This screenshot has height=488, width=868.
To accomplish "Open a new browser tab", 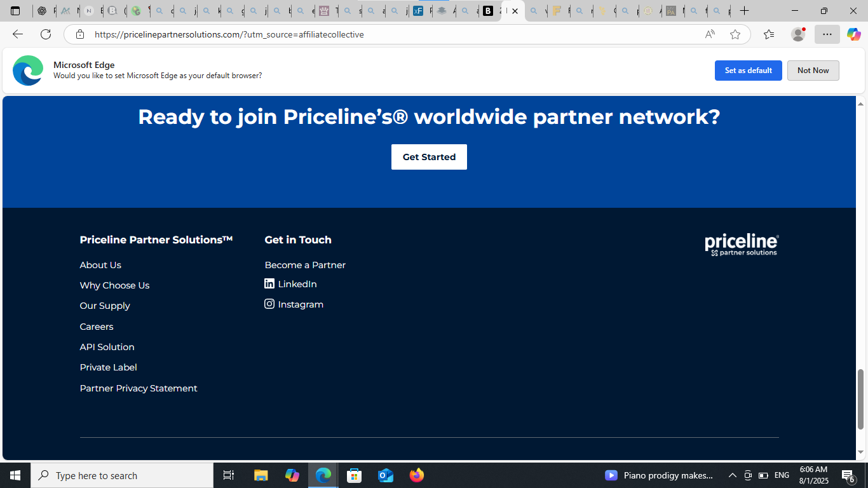I will pyautogui.click(x=744, y=11).
